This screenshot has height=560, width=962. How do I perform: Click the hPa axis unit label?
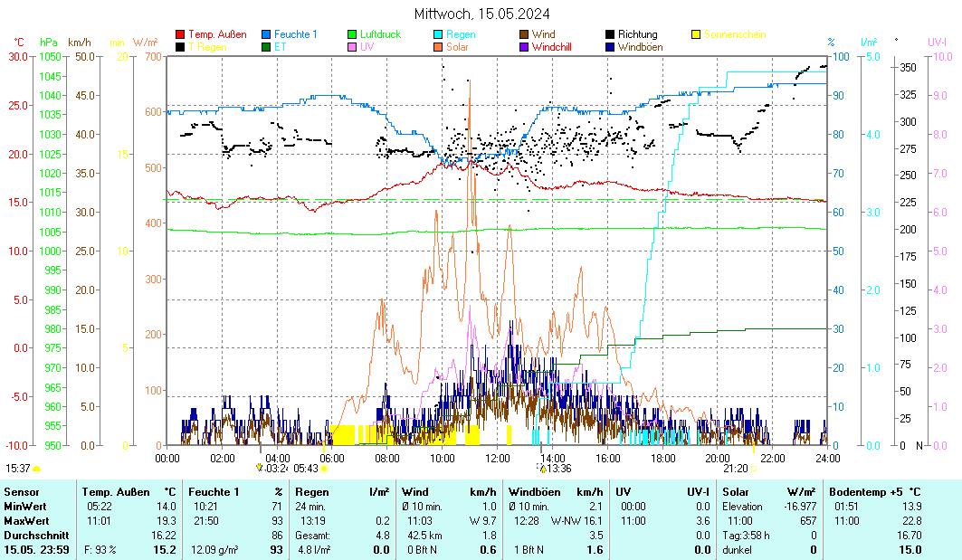[49, 43]
